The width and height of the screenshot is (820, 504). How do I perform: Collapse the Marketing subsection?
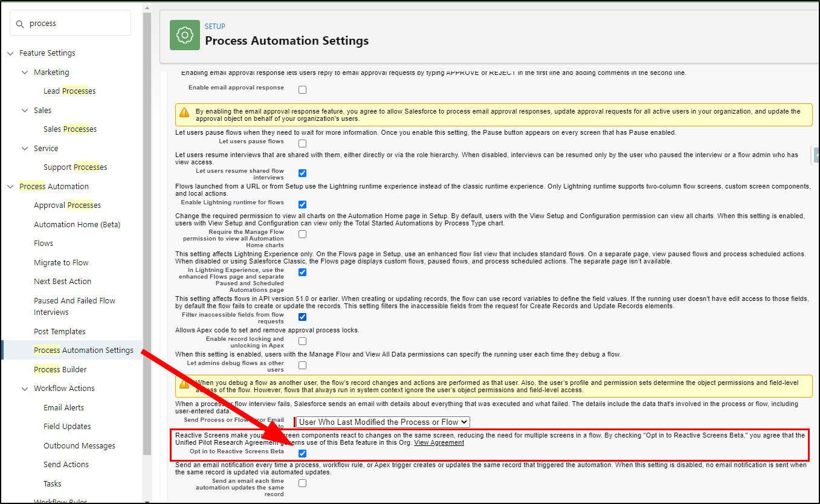pyautogui.click(x=24, y=71)
